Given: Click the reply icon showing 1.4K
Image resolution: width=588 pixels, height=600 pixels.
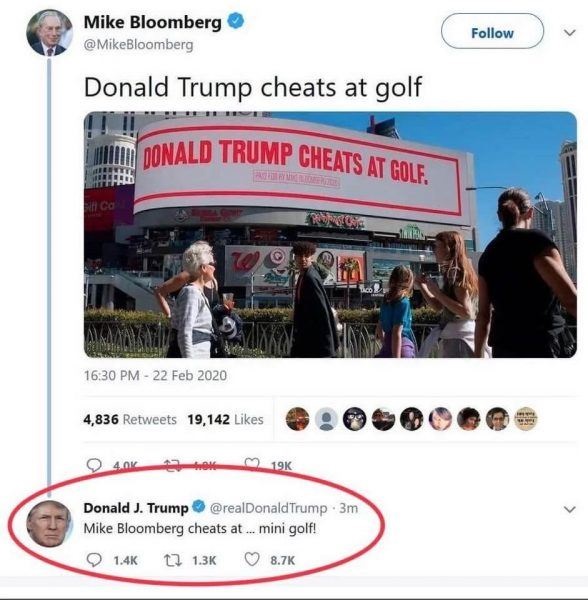Looking at the screenshot, I should pyautogui.click(x=94, y=560).
